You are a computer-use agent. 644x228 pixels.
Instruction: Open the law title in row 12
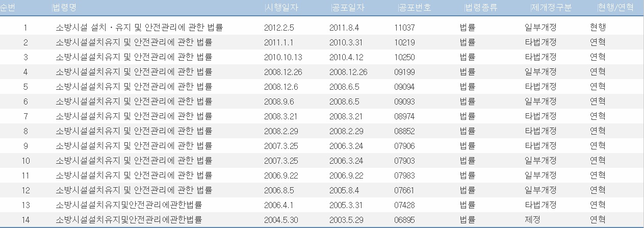(134, 190)
